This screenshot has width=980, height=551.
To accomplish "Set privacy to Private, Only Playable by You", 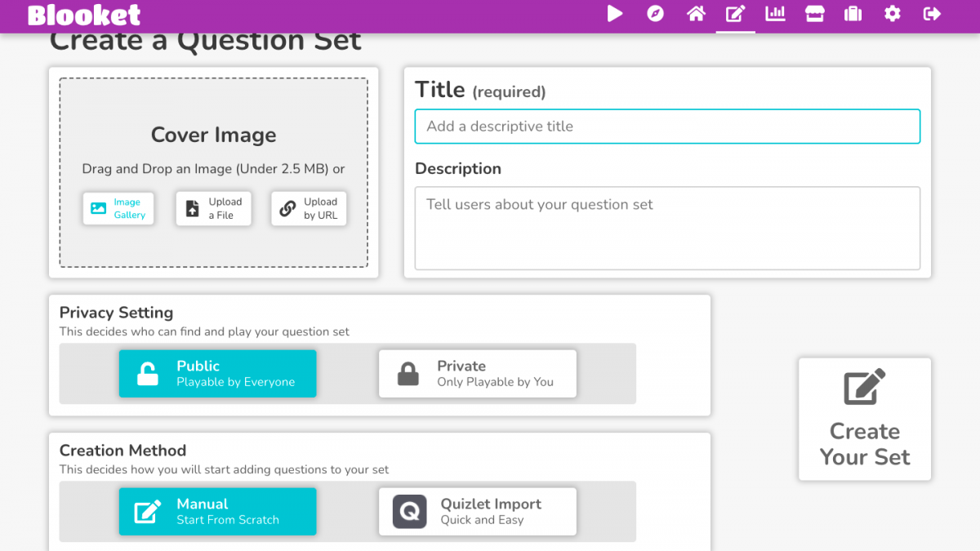I will [478, 374].
